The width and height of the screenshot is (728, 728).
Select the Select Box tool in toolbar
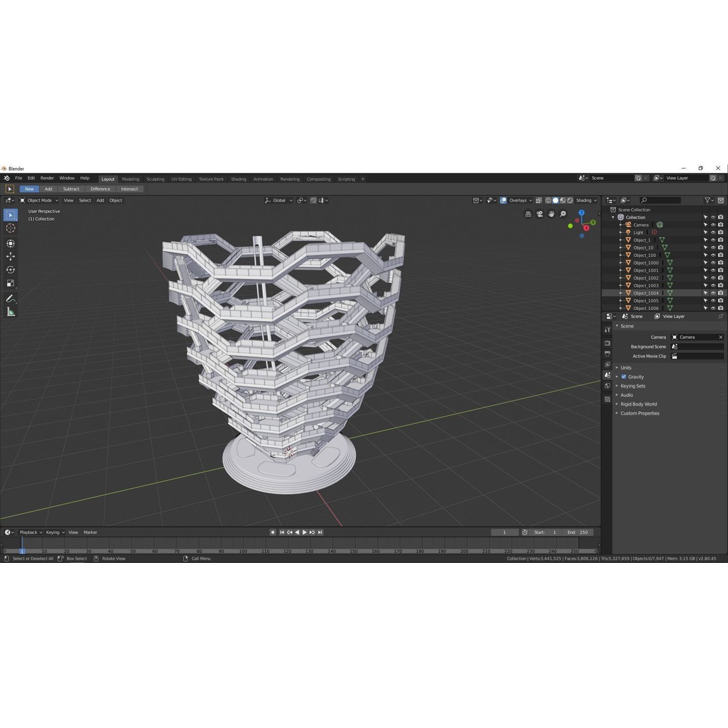coord(10,215)
